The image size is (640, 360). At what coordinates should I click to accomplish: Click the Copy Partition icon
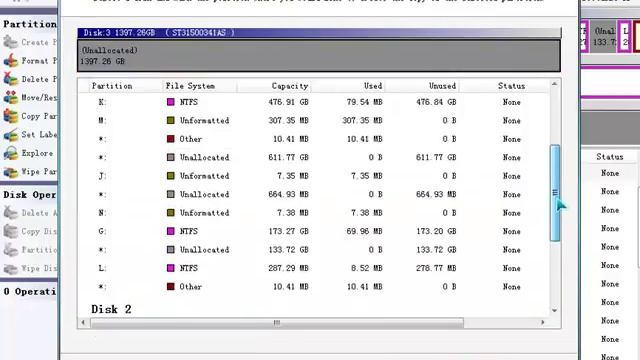11,116
